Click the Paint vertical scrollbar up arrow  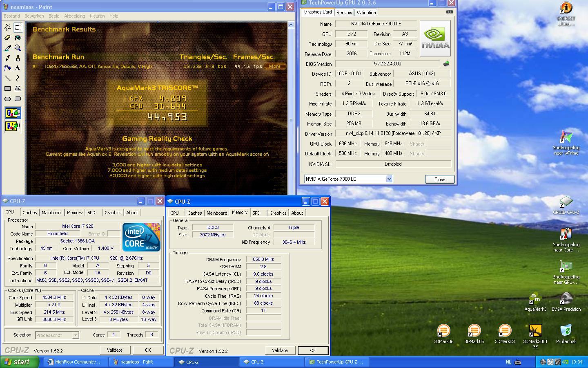pos(291,25)
